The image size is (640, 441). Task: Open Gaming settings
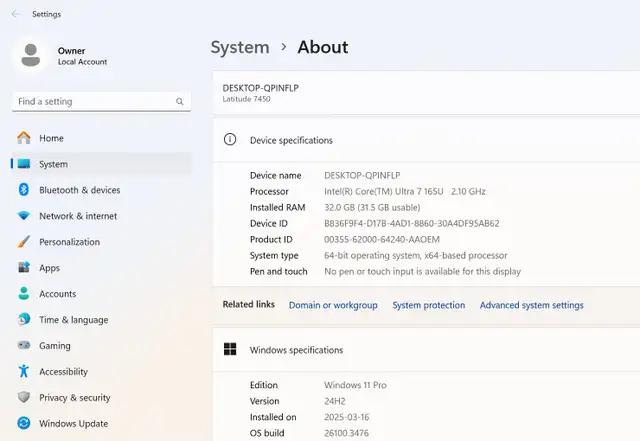click(x=101, y=345)
